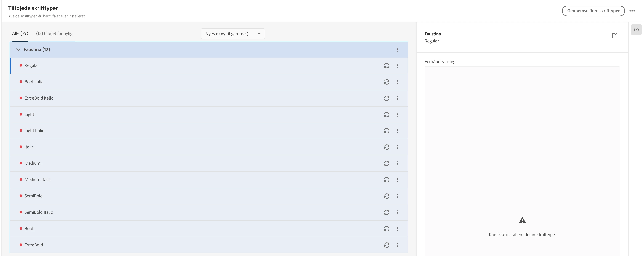Select the Medium font style row
Image resolution: width=644 pixels, height=256 pixels.
pyautogui.click(x=32, y=163)
